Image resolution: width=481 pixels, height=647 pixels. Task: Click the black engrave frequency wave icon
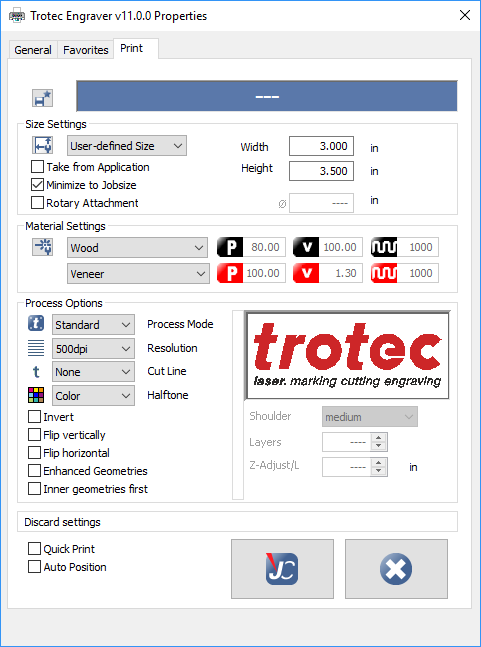click(x=384, y=247)
